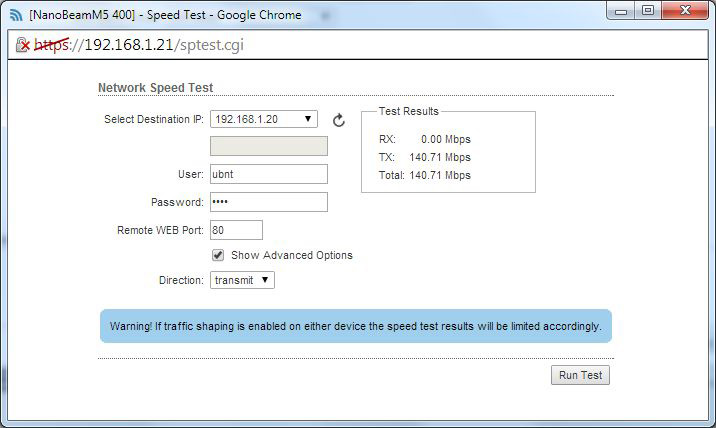Click the traffic shaping warning banner

pyautogui.click(x=356, y=326)
